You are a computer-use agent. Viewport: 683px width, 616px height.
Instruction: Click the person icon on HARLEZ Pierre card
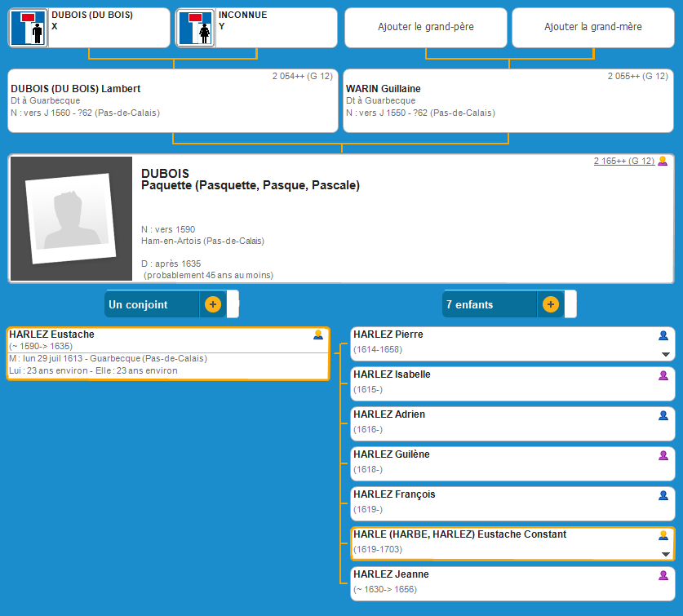(663, 335)
